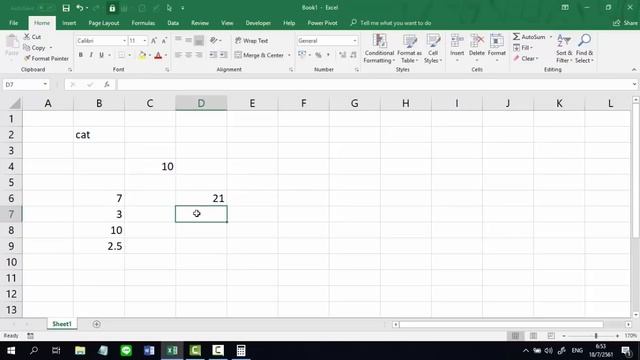Screen dimensions: 640x360
Task: Switch to the Formulas tab
Action: 143,23
